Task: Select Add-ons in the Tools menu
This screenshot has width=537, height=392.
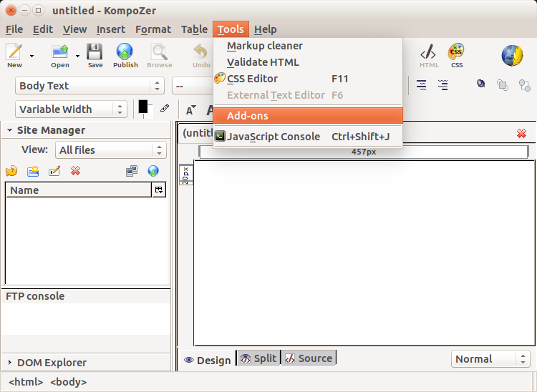Action: pos(308,116)
